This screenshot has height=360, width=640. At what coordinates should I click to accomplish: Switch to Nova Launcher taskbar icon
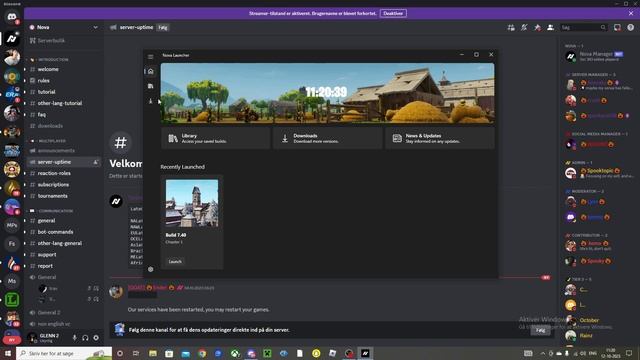point(365,353)
